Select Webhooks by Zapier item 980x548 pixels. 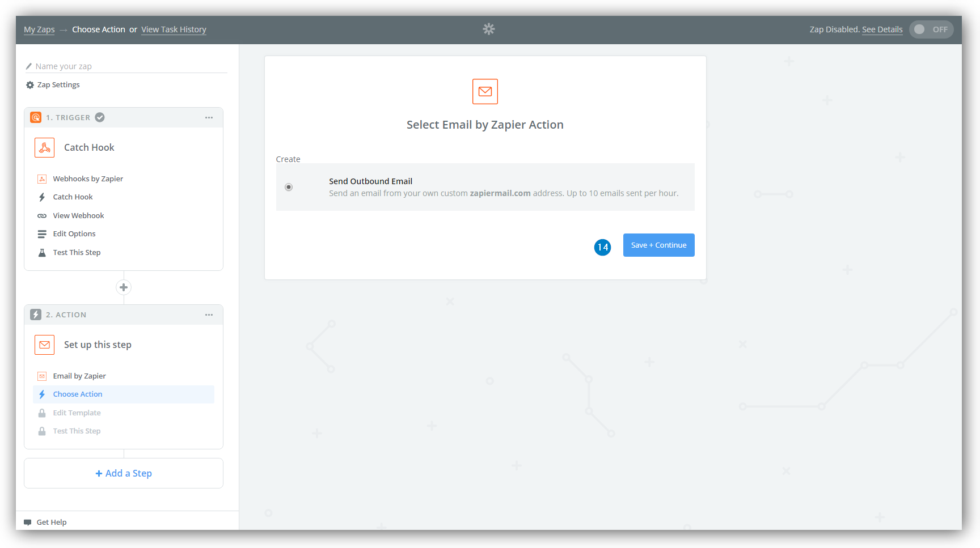click(88, 179)
